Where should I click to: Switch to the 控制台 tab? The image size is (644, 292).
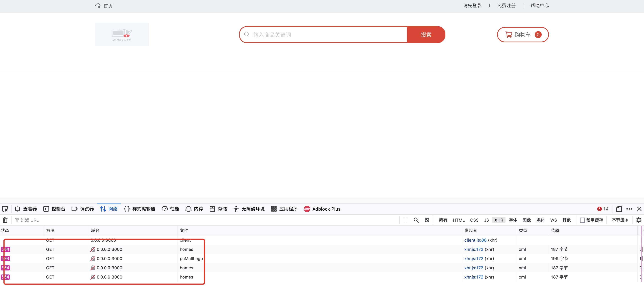pos(54,209)
